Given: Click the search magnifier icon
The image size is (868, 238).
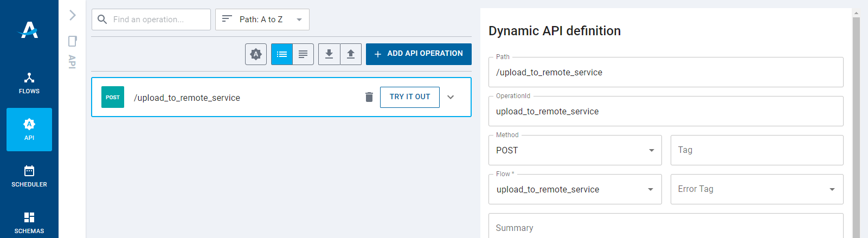Looking at the screenshot, I should 102,20.
